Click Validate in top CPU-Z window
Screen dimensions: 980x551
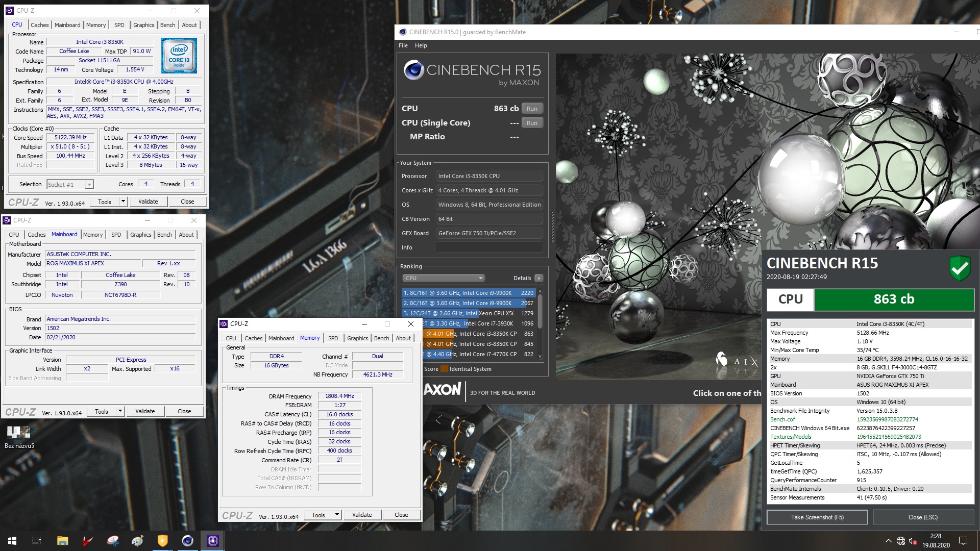(x=149, y=202)
